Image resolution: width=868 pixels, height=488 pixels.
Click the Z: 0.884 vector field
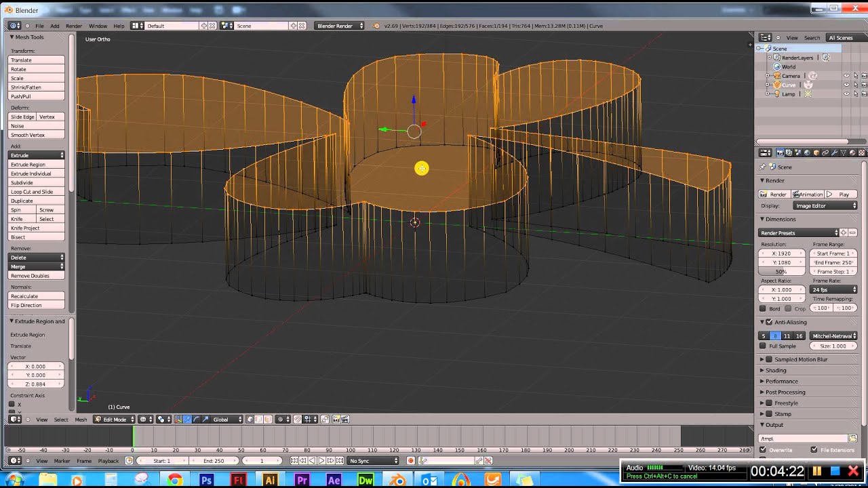[35, 384]
